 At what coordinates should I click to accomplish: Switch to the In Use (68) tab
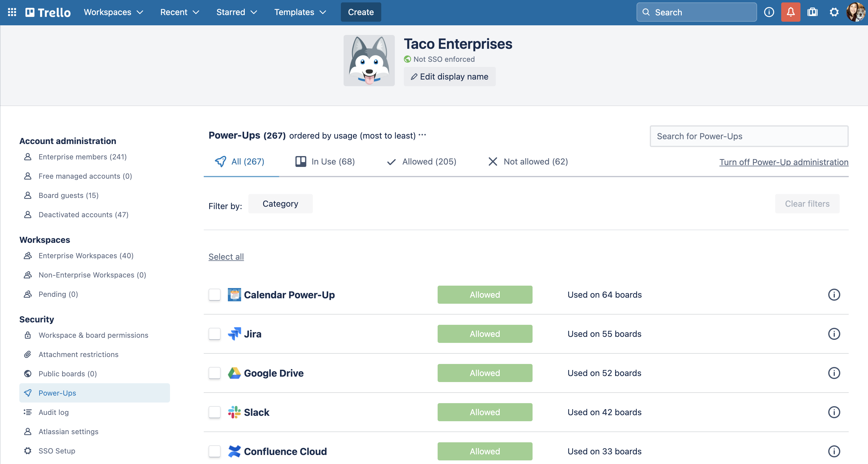point(325,161)
